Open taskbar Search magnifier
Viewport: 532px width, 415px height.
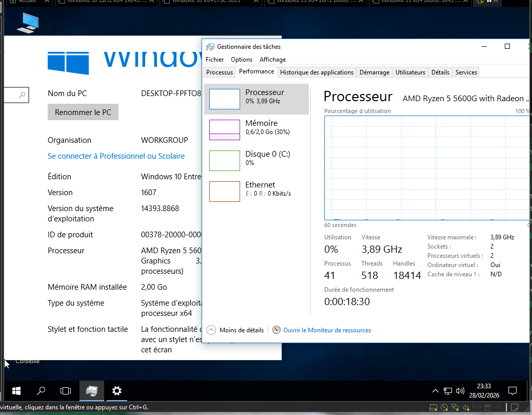click(41, 391)
